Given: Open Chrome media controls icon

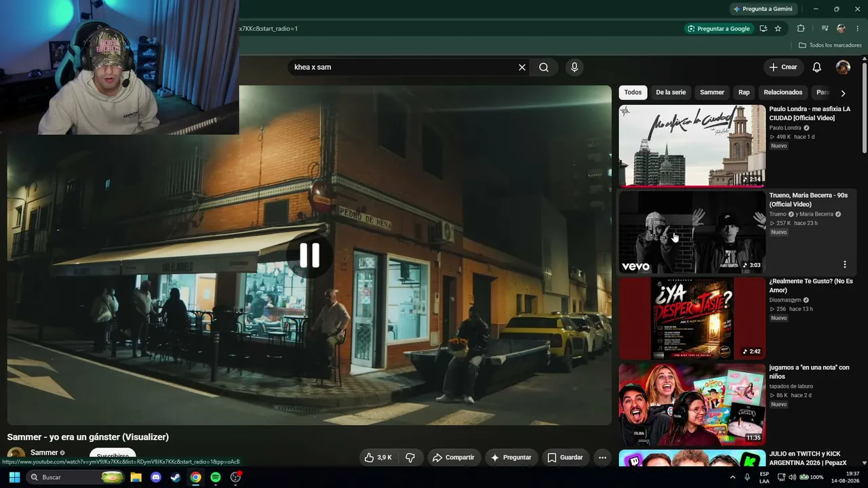Looking at the screenshot, I should [x=825, y=28].
